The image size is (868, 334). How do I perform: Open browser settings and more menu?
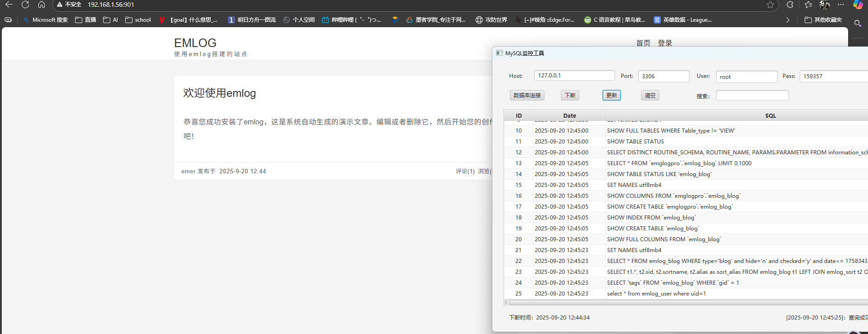point(841,5)
